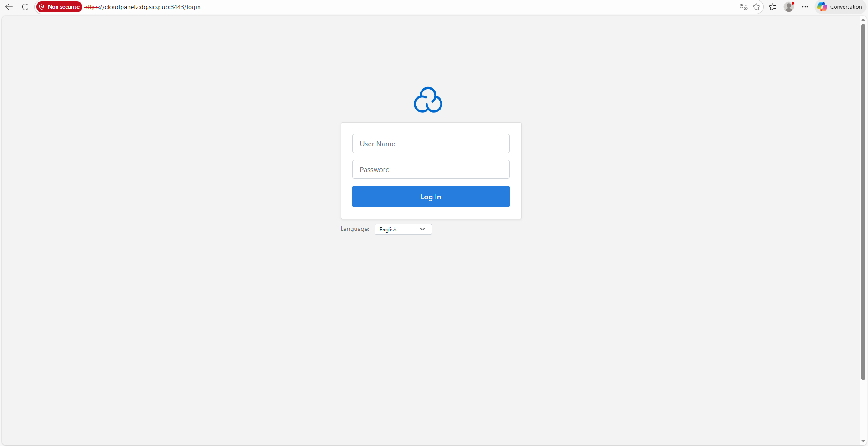Click the scrollbar up arrow
The height and width of the screenshot is (446, 868).
pos(863,19)
